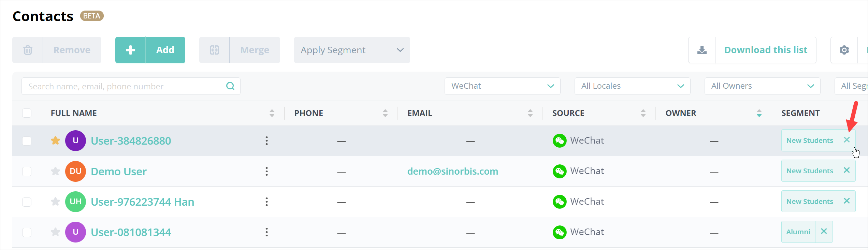Select all contacts with header checkbox
Image resolution: width=868 pixels, height=250 pixels.
pyautogui.click(x=27, y=113)
